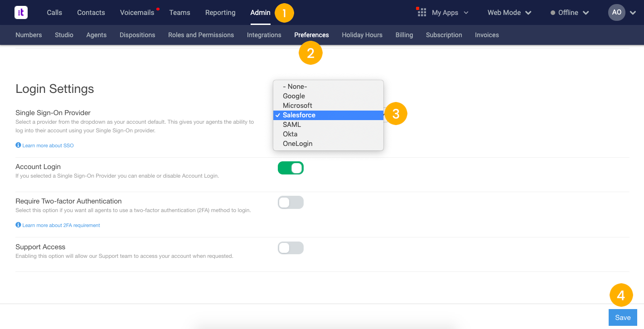Image resolution: width=644 pixels, height=329 pixels.
Task: Enable the Support Access switch
Action: [291, 248]
